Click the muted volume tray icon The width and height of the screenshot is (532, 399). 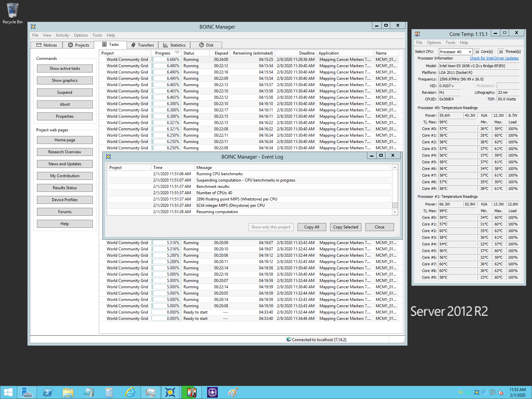point(500,392)
